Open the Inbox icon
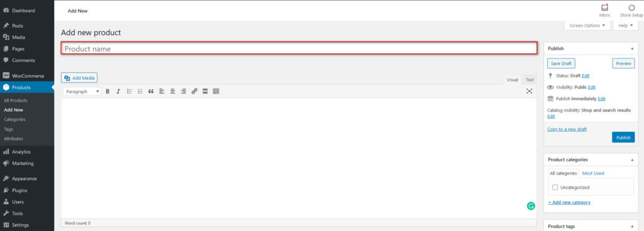 tap(604, 11)
